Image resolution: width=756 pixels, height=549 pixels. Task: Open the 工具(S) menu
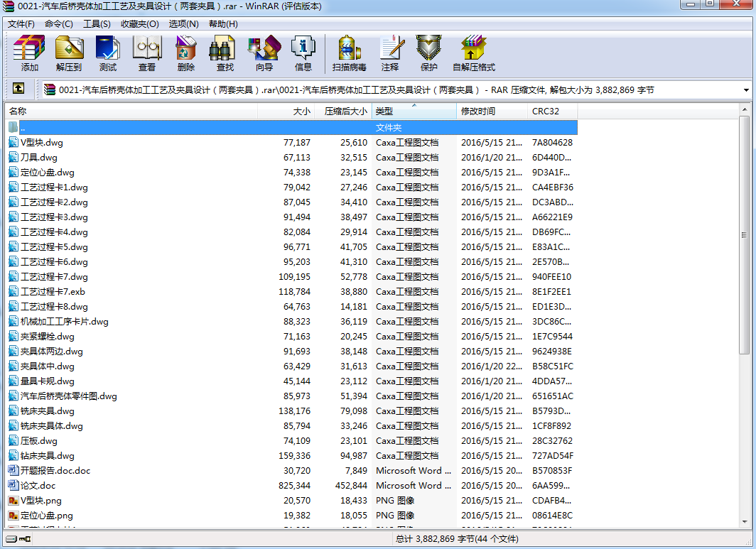97,24
